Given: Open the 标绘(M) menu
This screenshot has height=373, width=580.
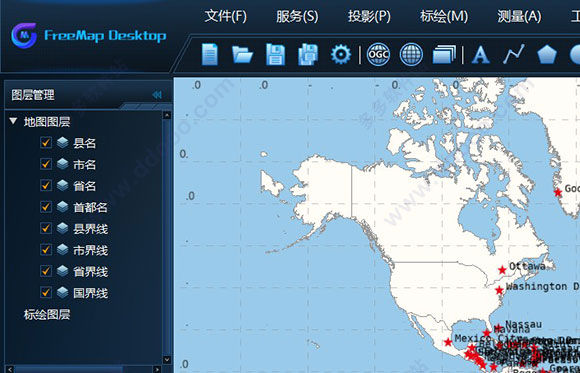Looking at the screenshot, I should [x=444, y=16].
